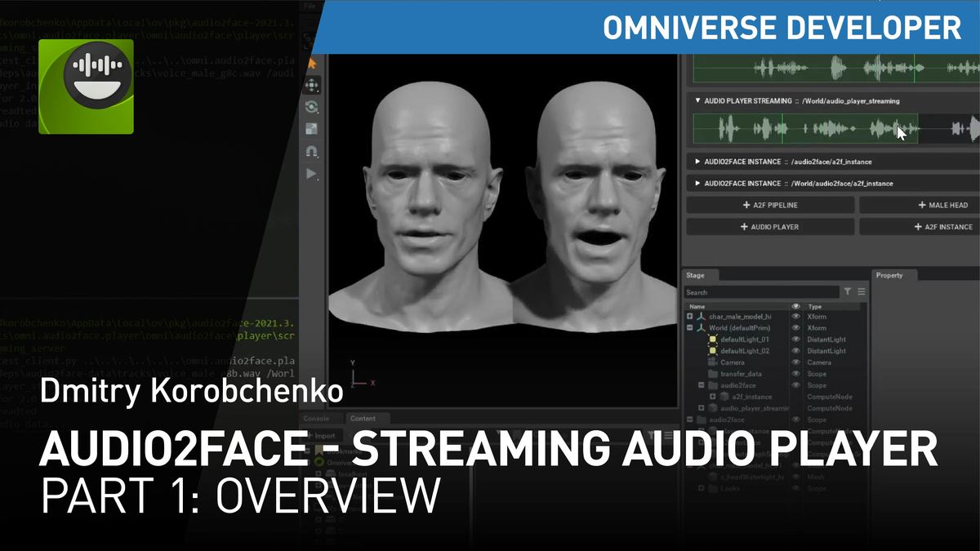Open the Stage panel options menu icon
Viewport: 980px width, 551px height.
861,291
